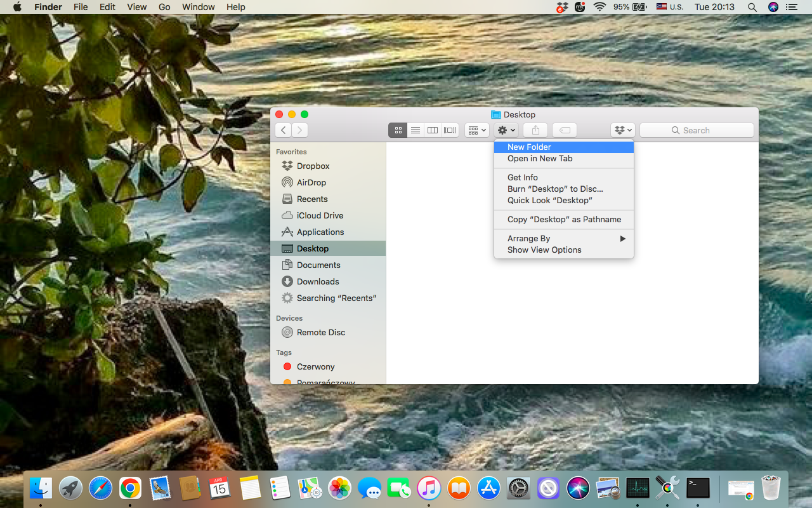The image size is (812, 508).
Task: Open the Go menu in the menu bar
Action: (x=164, y=7)
